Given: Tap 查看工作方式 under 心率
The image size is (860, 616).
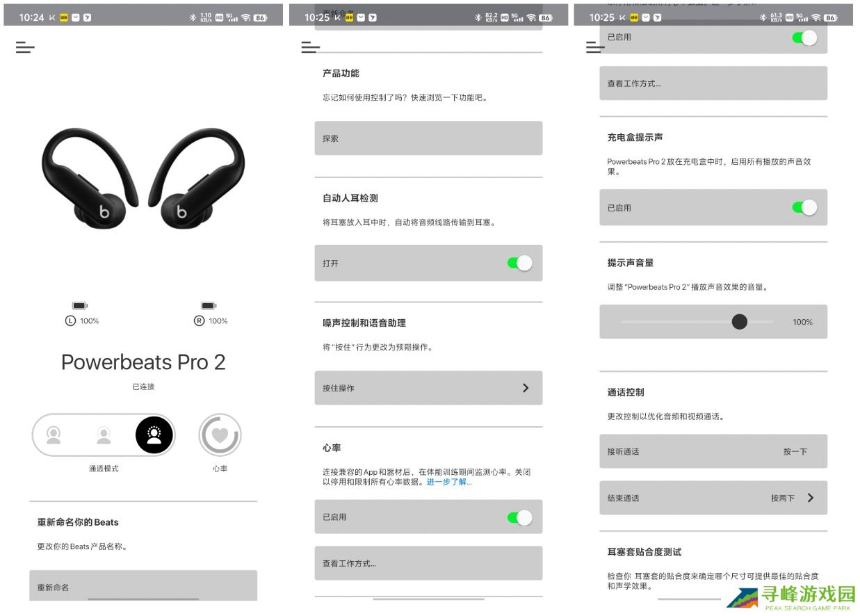Looking at the screenshot, I should pyautogui.click(x=428, y=563).
